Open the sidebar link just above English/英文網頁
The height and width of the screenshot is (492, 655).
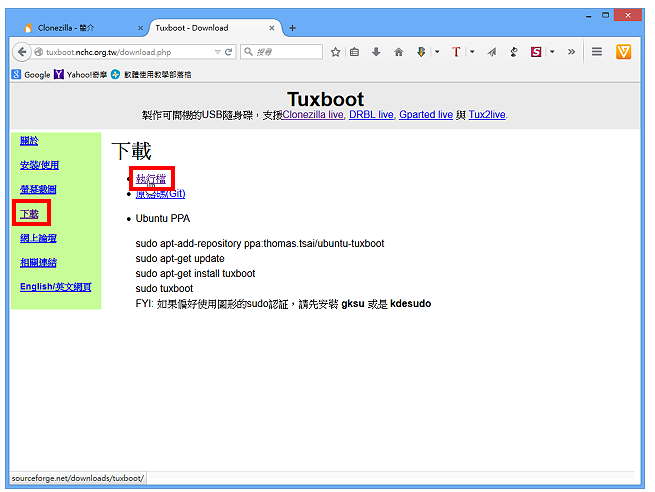click(x=38, y=262)
